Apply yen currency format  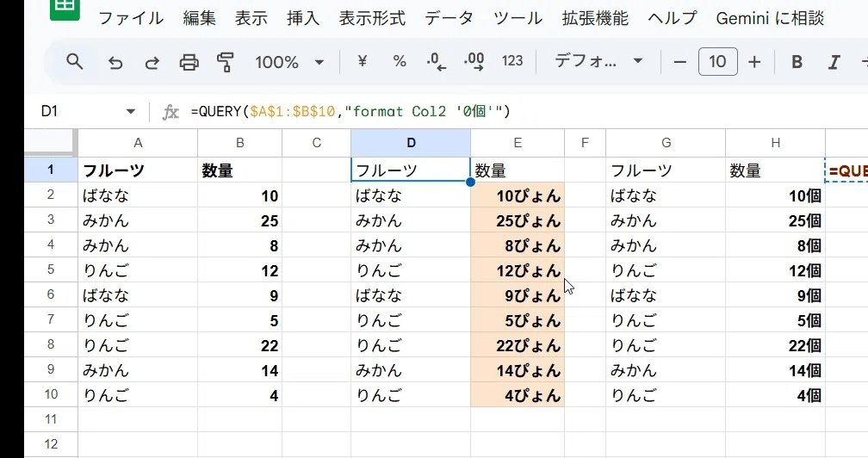[362, 61]
